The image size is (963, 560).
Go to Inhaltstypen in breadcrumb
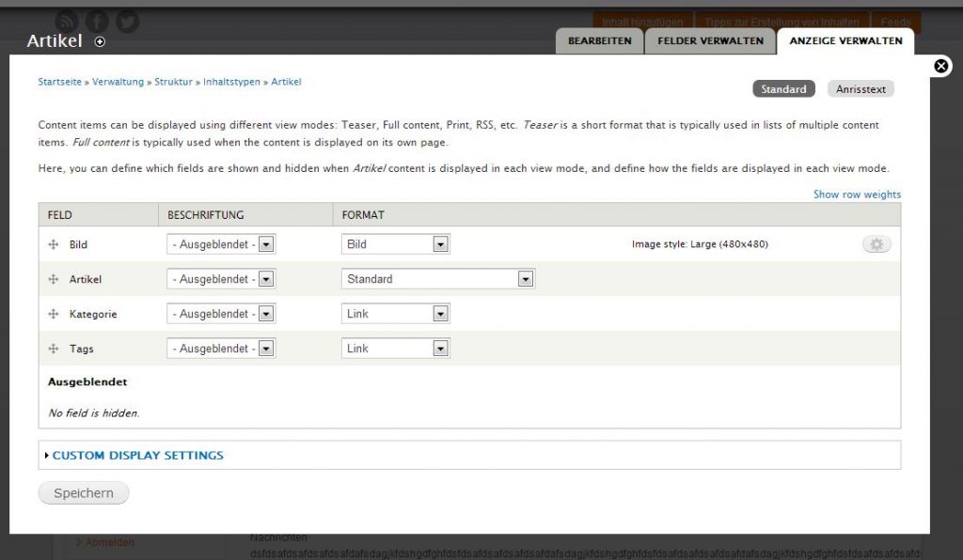tap(231, 82)
